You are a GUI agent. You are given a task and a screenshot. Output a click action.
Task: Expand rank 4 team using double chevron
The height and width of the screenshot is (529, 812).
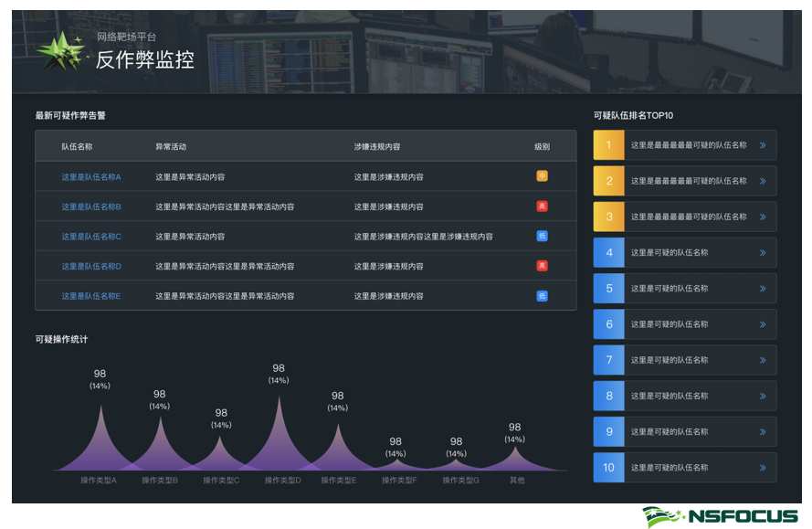pos(763,253)
